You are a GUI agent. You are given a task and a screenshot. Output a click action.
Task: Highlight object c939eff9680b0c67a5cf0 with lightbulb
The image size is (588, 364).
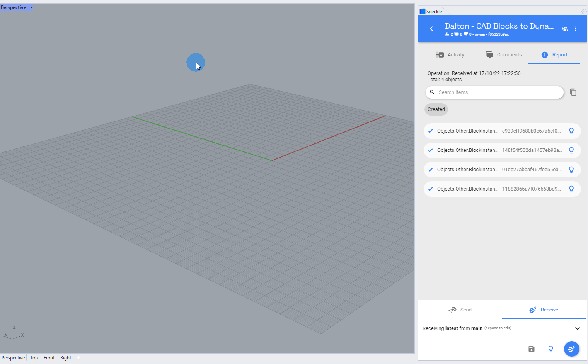tap(571, 131)
